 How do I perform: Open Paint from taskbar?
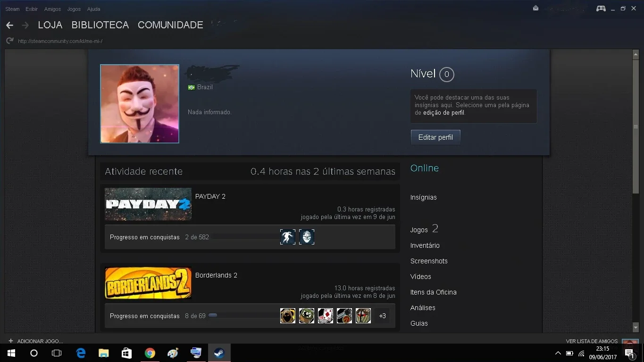(x=173, y=353)
